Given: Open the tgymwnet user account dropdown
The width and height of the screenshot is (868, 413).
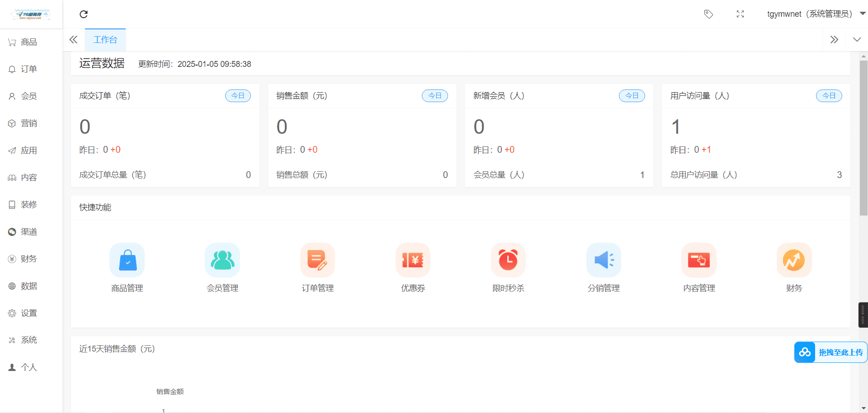Looking at the screenshot, I should (x=816, y=14).
